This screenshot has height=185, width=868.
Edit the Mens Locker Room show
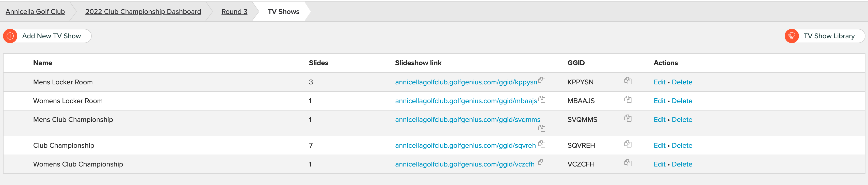coord(659,82)
